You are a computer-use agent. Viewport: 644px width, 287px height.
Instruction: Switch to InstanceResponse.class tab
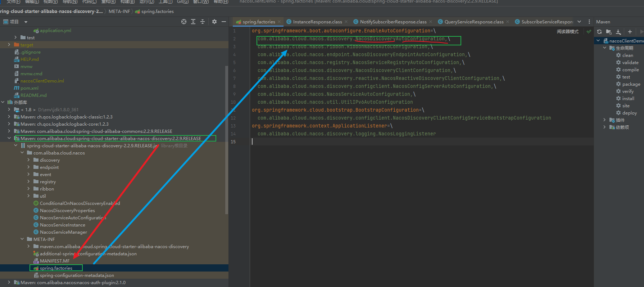click(317, 22)
